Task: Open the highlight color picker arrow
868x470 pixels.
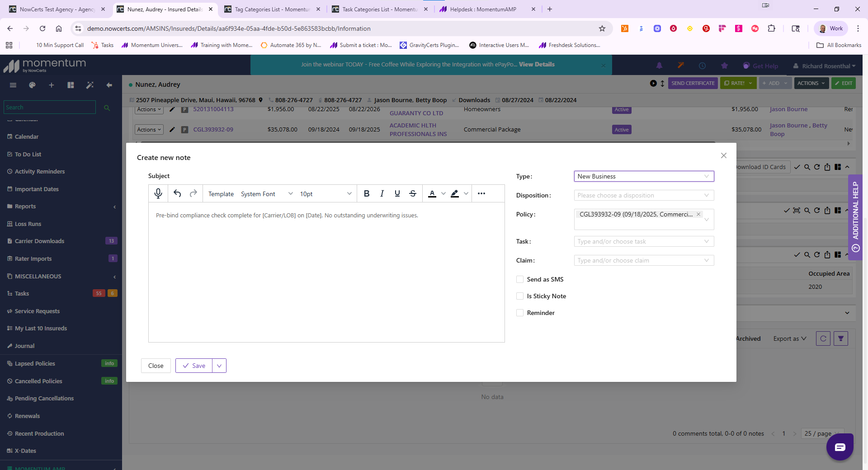Action: [x=466, y=193]
